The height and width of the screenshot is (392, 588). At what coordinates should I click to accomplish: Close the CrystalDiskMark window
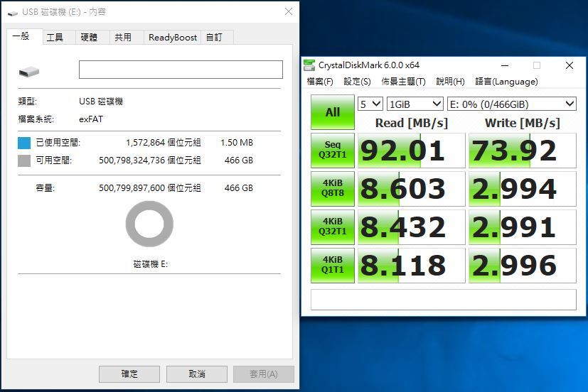click(570, 65)
